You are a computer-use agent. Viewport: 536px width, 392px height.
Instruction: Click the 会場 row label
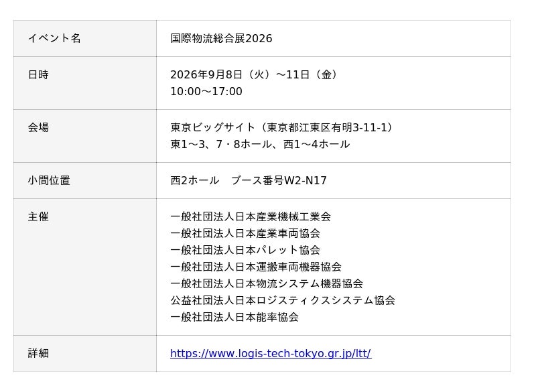click(x=38, y=127)
